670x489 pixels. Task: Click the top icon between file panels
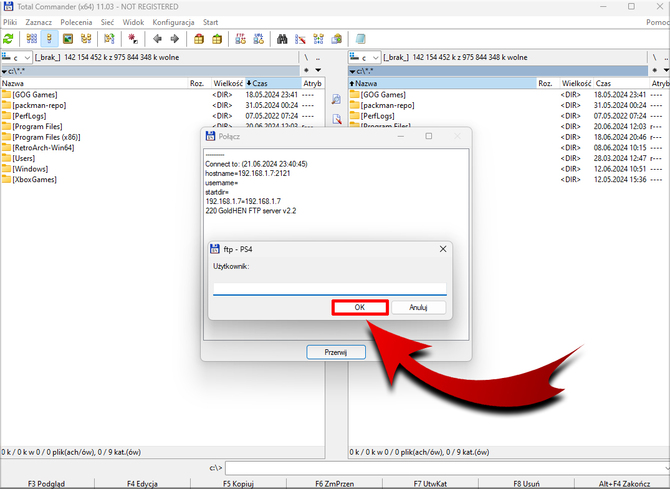[x=336, y=99]
